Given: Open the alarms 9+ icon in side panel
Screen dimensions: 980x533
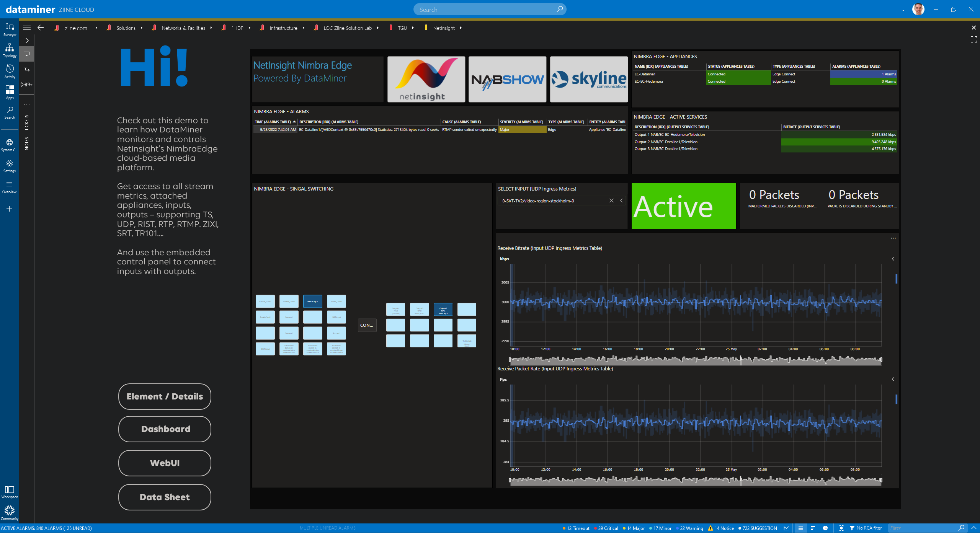Looking at the screenshot, I should (27, 85).
